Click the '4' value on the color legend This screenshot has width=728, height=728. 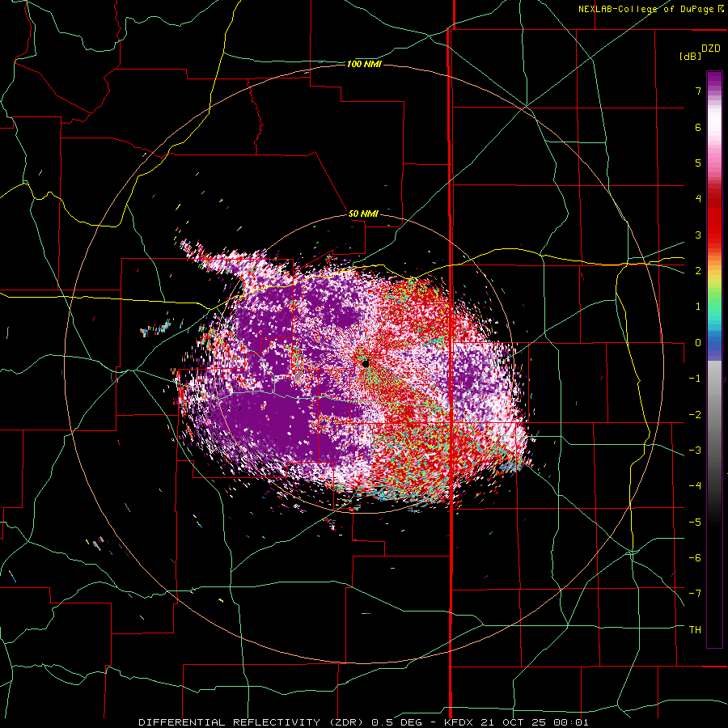pos(698,199)
